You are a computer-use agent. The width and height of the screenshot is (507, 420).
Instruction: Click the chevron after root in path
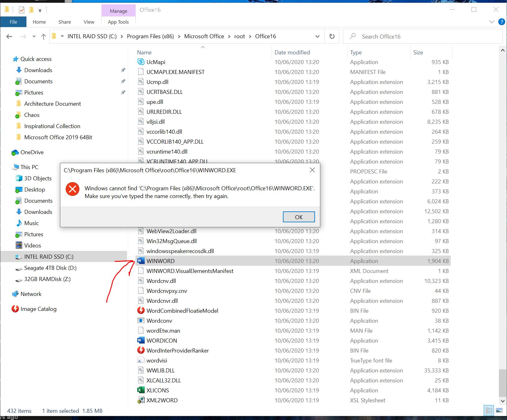[x=250, y=36]
